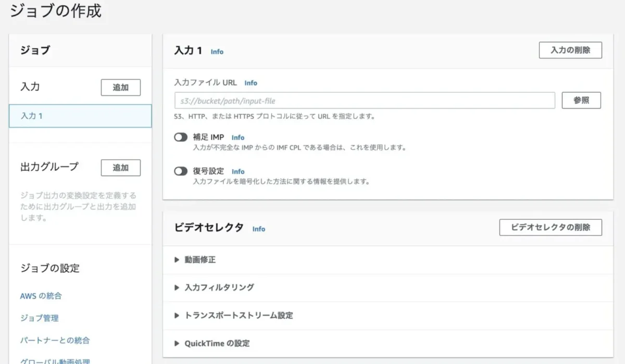Click the 入力ファイル URL text field

[x=365, y=101]
